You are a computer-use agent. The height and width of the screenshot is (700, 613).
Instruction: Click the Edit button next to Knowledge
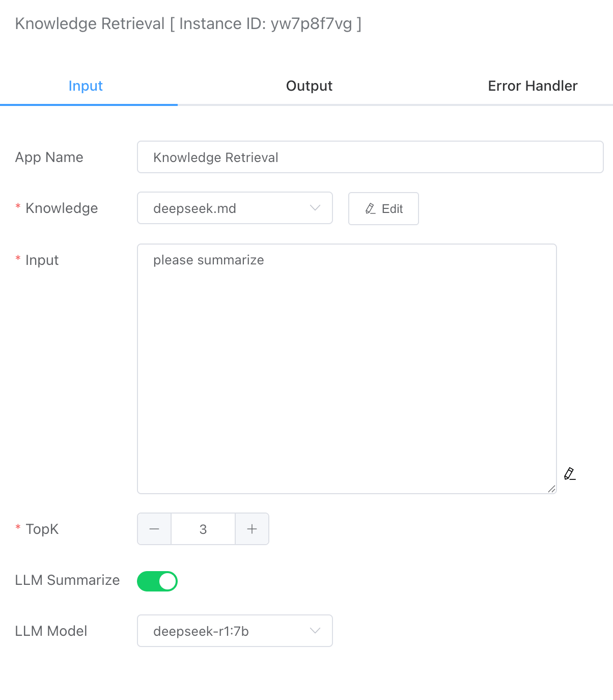tap(383, 208)
